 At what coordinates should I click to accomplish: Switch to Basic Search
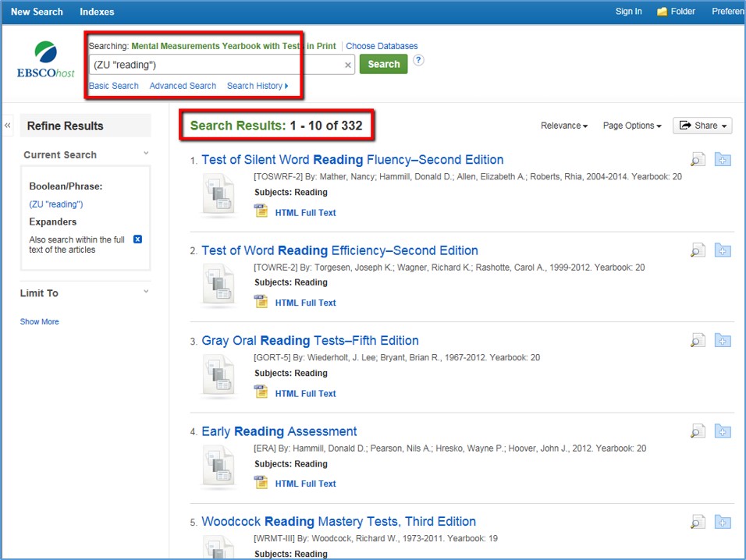tap(114, 86)
